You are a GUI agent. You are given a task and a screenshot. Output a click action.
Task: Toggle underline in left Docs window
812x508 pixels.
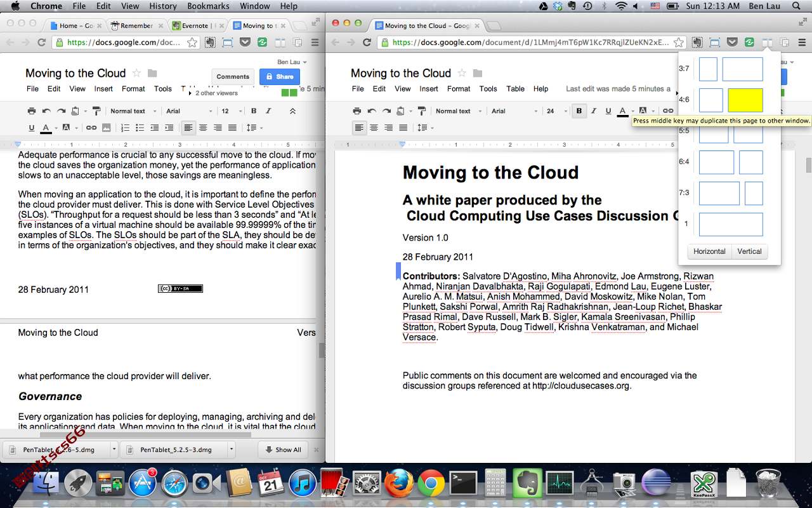pos(32,128)
